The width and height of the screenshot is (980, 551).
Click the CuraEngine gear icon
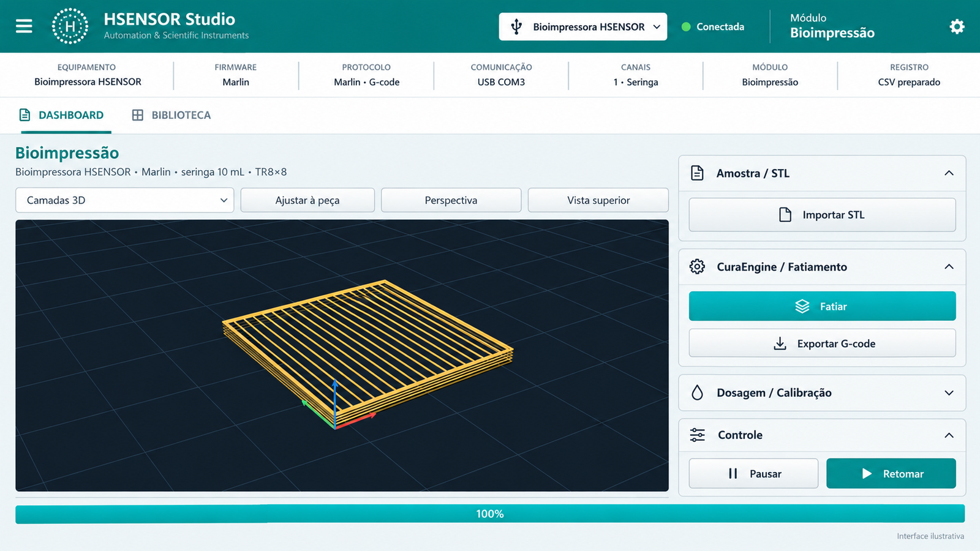[x=697, y=266]
